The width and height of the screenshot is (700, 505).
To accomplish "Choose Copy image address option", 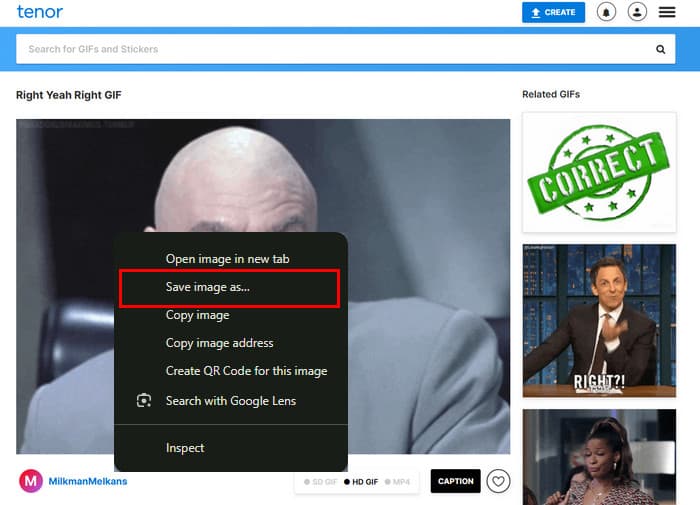I will point(219,343).
